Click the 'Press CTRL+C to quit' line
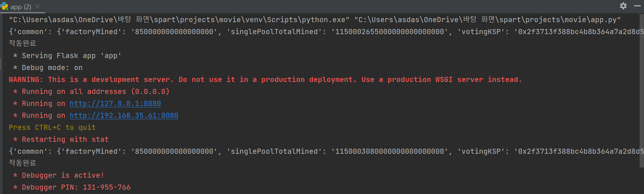This screenshot has height=194, width=644. point(52,127)
